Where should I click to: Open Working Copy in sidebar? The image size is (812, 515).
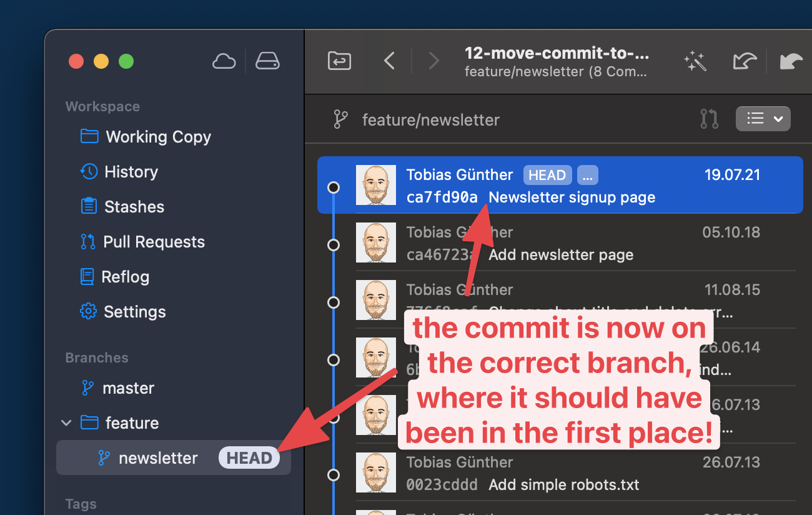tap(158, 137)
